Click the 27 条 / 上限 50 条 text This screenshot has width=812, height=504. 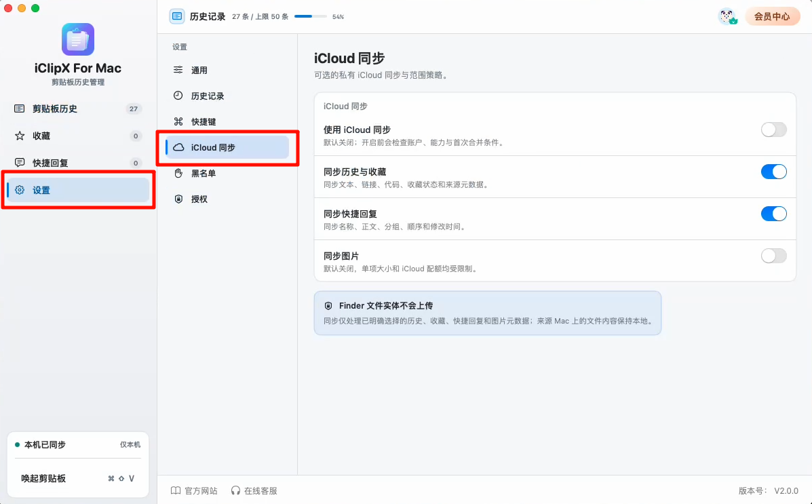tap(260, 16)
